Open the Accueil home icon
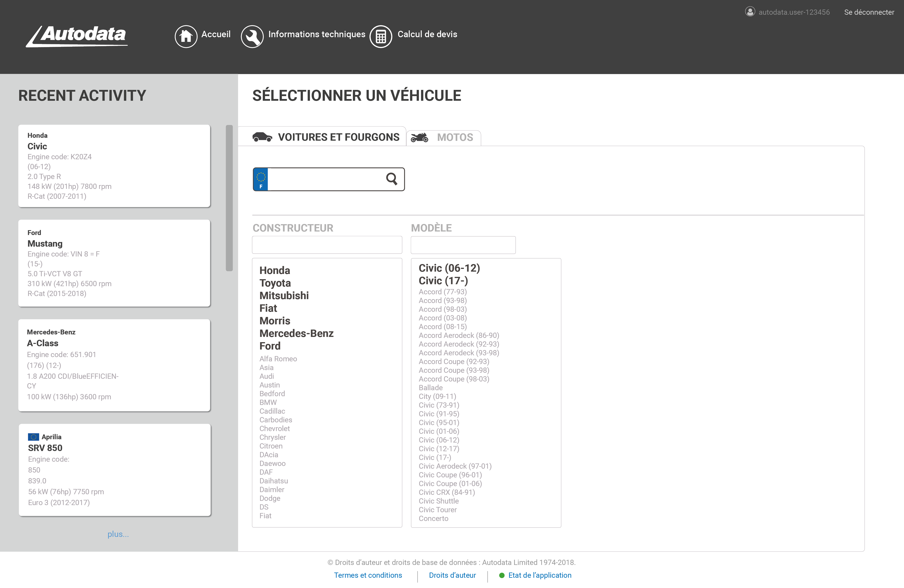Viewport: 904px width, 588px height. (x=186, y=36)
